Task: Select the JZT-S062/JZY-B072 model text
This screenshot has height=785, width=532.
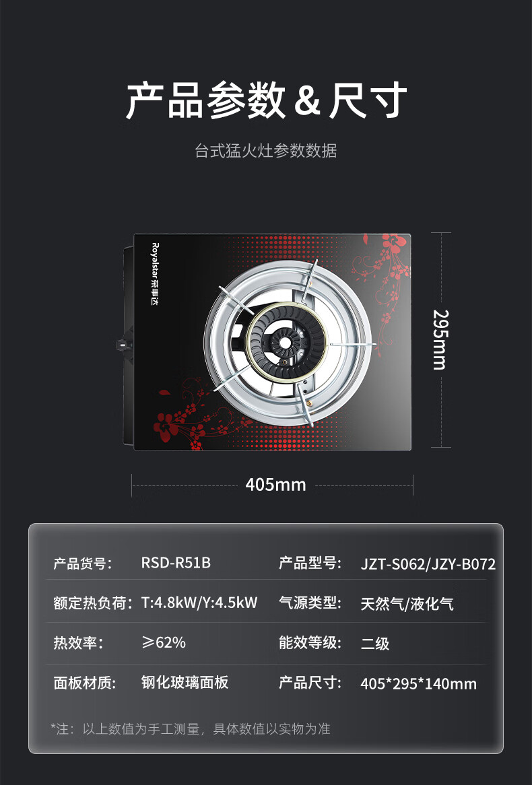Action: pos(428,564)
